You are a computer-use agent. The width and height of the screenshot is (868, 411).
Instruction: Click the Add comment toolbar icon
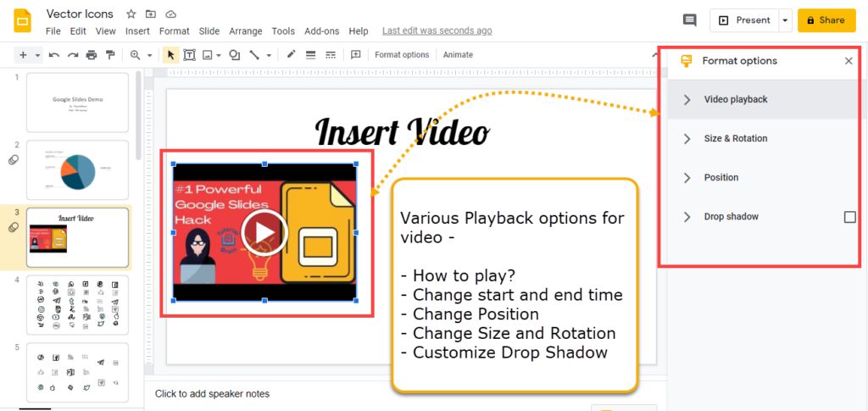coord(356,55)
